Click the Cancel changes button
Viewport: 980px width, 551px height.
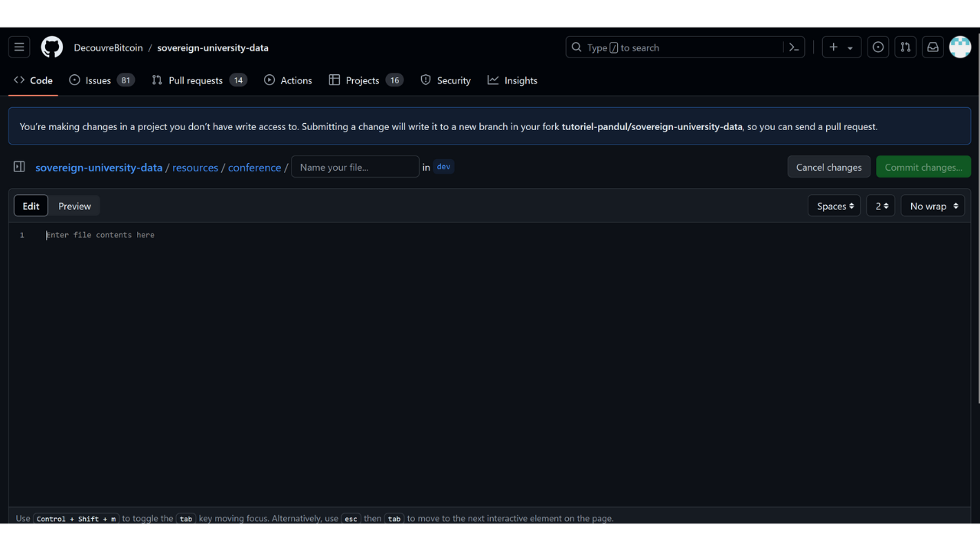828,167
